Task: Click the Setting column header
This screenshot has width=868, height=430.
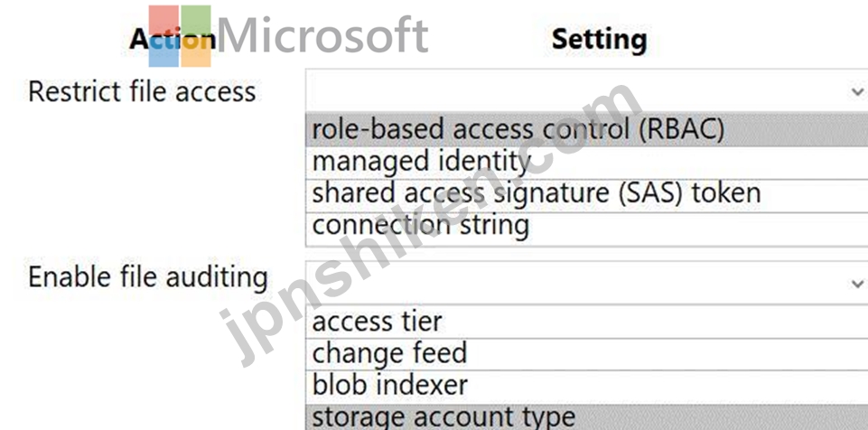Action: [600, 41]
